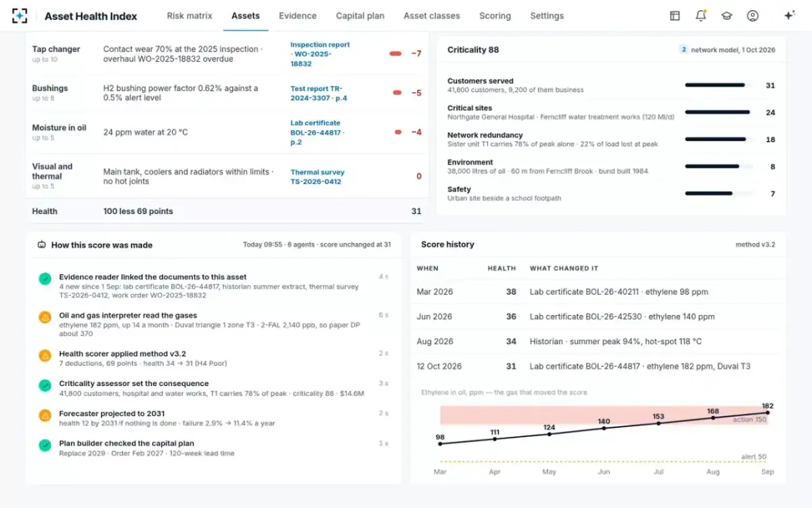Click the 'Moisture in oil' row label
Viewport: 812px width, 508px height.
click(59, 127)
